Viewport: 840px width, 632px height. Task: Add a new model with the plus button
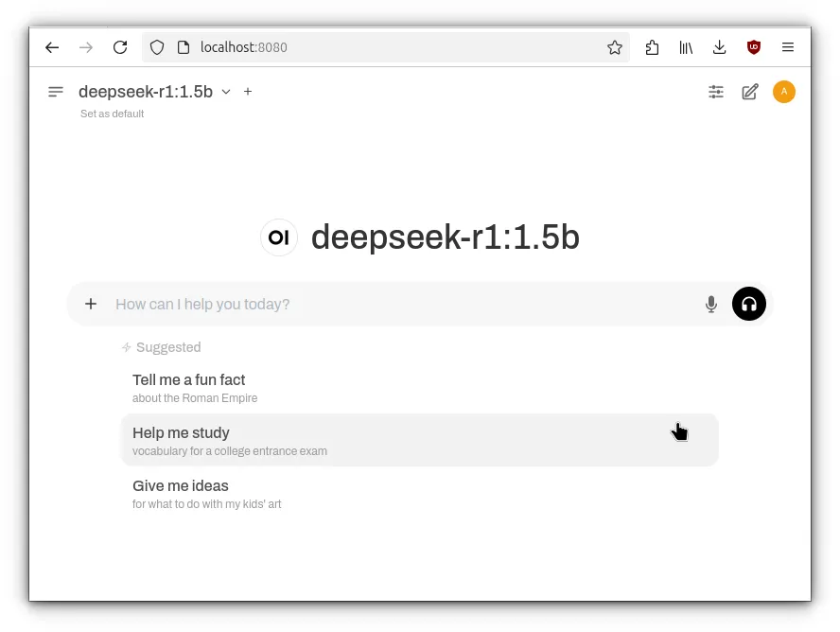pyautogui.click(x=248, y=92)
